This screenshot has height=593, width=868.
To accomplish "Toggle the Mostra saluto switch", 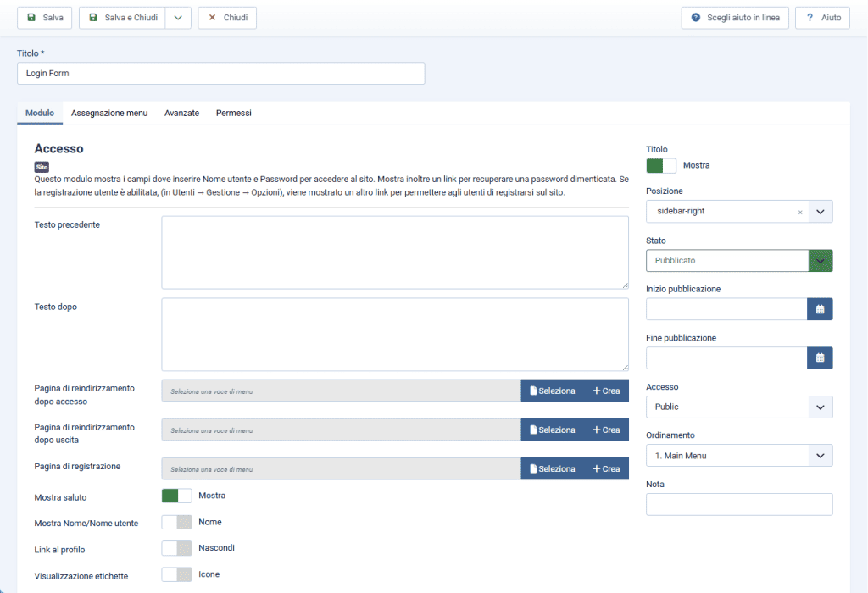I will tap(176, 496).
